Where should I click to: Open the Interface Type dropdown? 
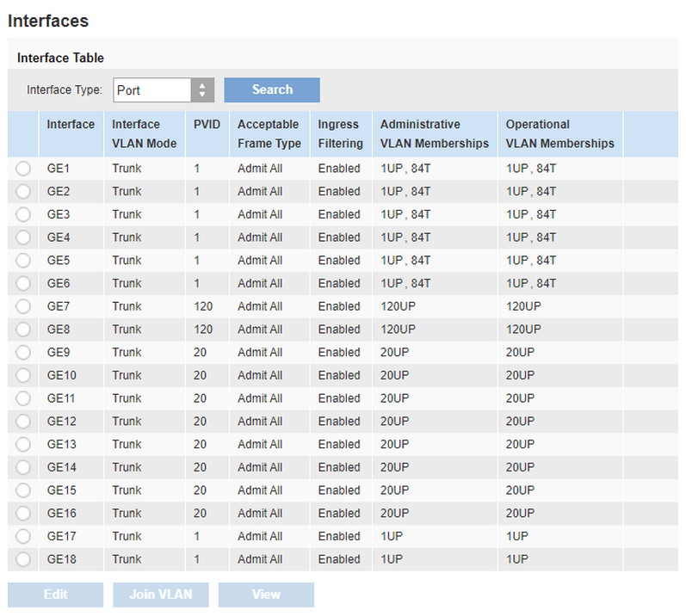(164, 90)
